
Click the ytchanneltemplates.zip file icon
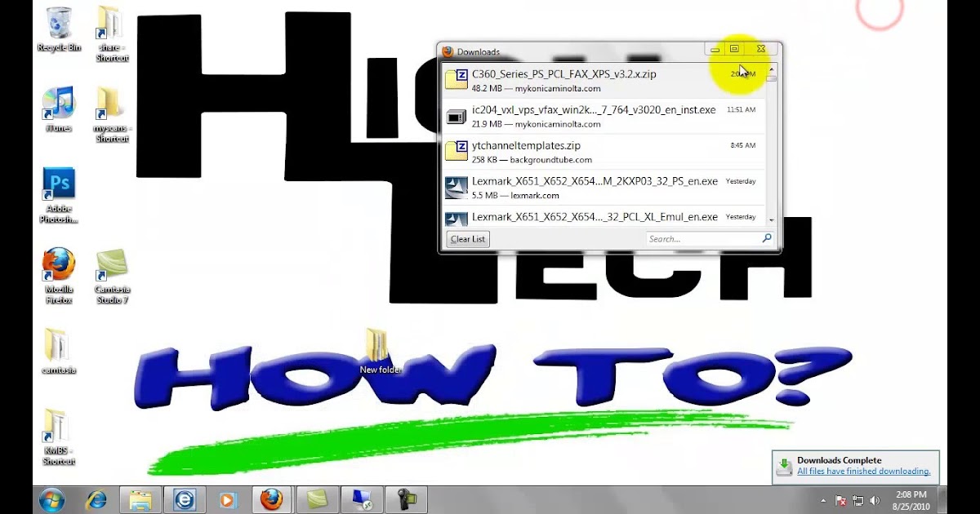tap(456, 152)
